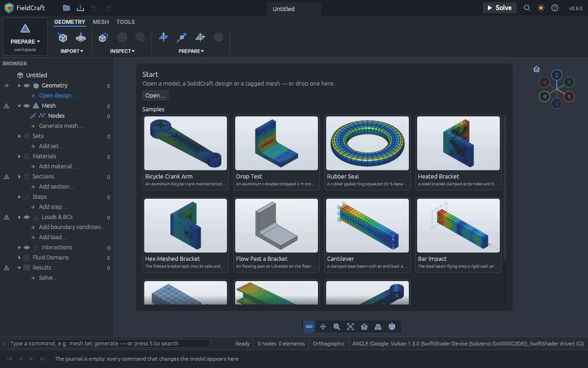This screenshot has height=368, width=588.
Task: Select the Untitled document tab
Action: (294, 9)
